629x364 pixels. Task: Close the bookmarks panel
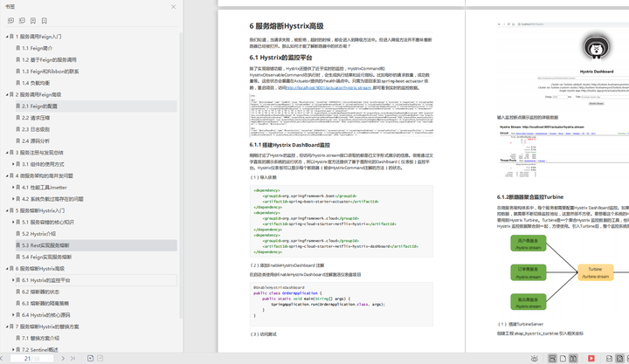[x=173, y=7]
